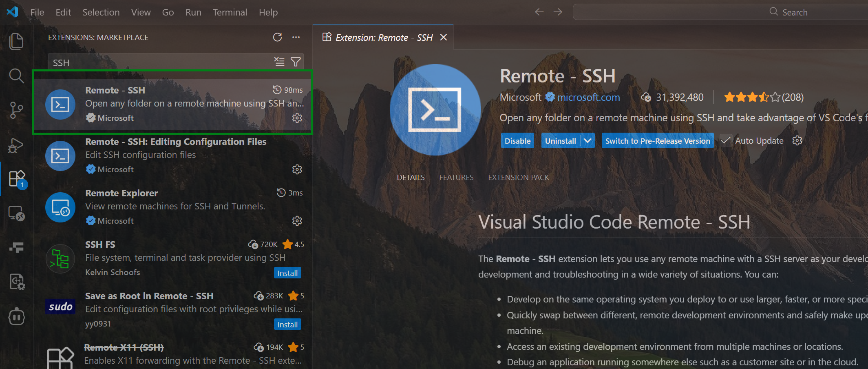Select the SSH FS extension item
Image resolution: width=868 pixels, height=369 pixels.
pyautogui.click(x=173, y=258)
